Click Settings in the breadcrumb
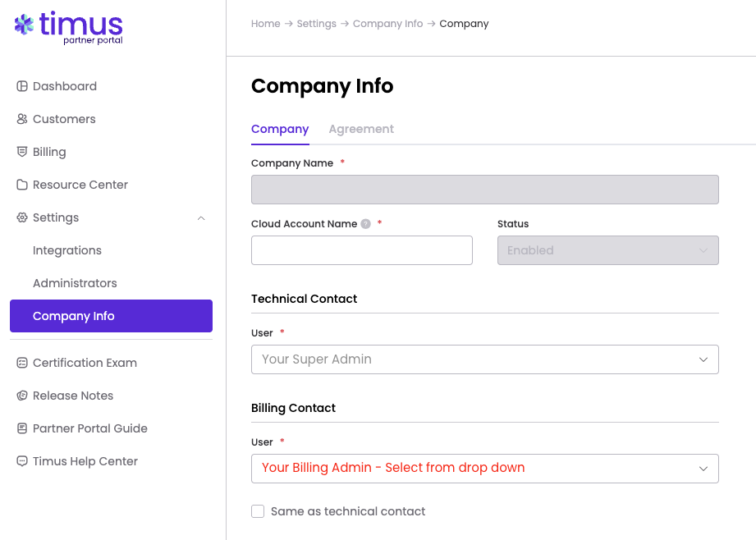This screenshot has height=540, width=756. [x=316, y=24]
